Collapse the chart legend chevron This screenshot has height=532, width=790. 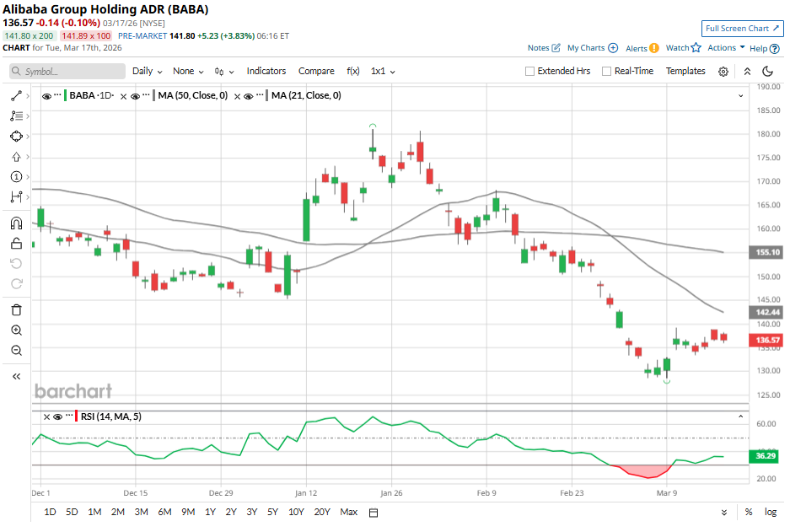[740, 96]
